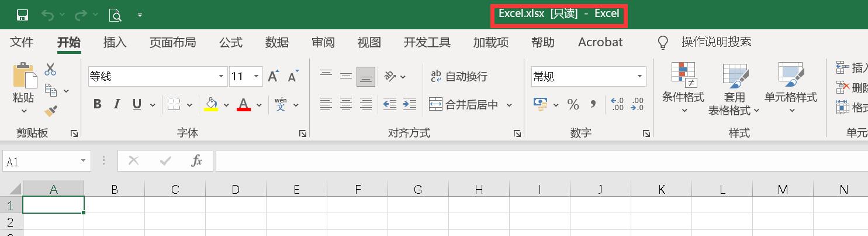Click the wén phonetic guide icon

pyautogui.click(x=281, y=104)
